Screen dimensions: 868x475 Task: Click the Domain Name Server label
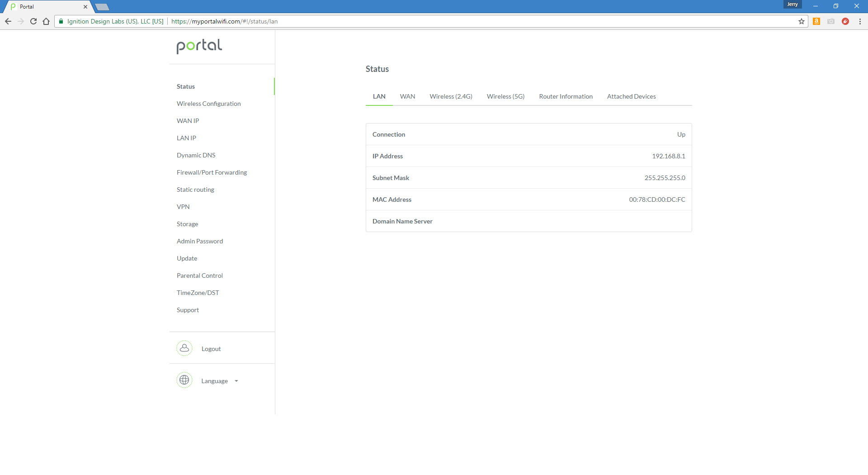(x=402, y=221)
